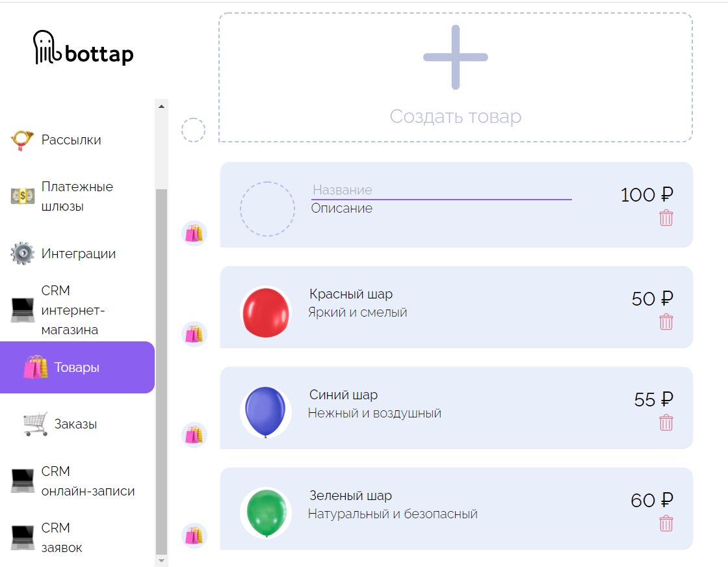Screen dimensions: 728x567
Task: Click the big plus icon
Action: [456, 57]
